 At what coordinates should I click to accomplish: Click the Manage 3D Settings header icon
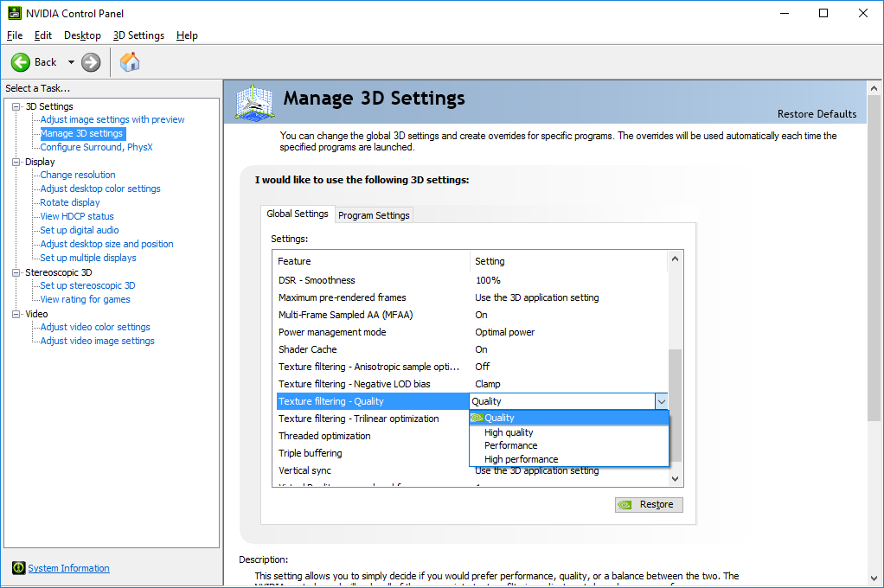coord(255,102)
